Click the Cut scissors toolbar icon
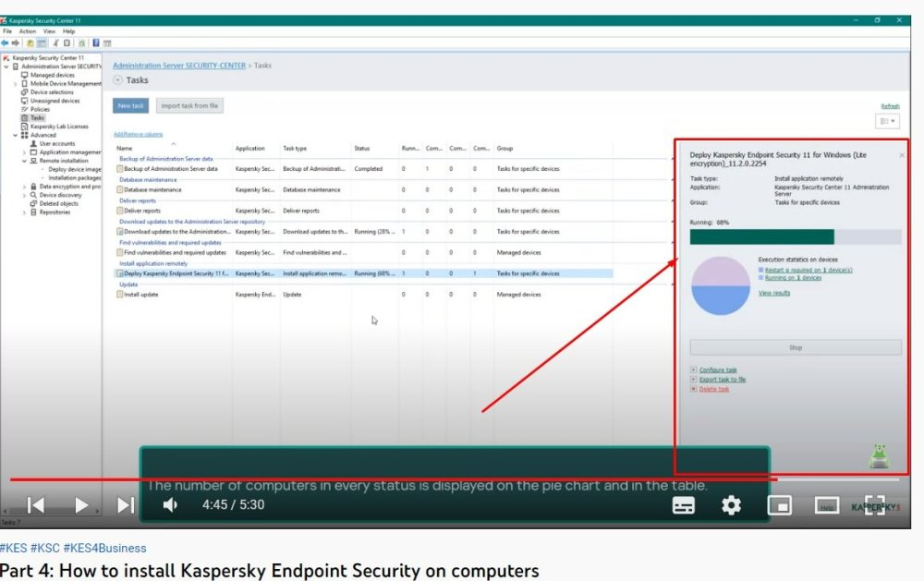 (x=56, y=43)
